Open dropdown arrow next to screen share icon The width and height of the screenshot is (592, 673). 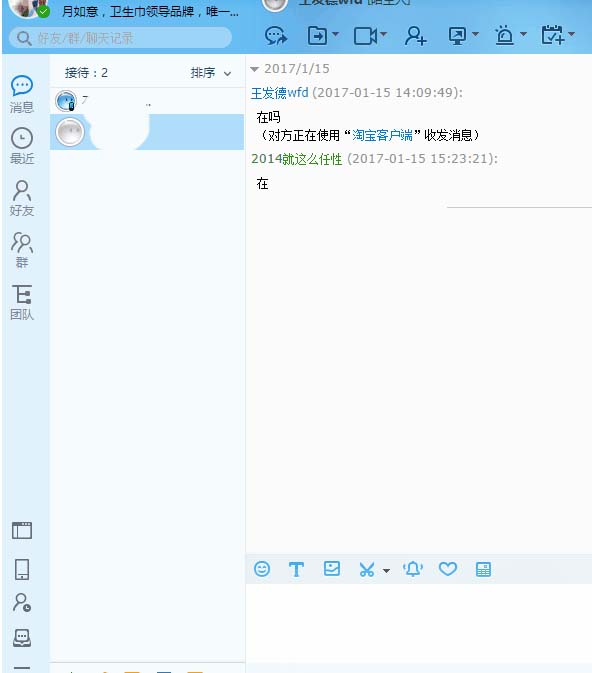475,34
